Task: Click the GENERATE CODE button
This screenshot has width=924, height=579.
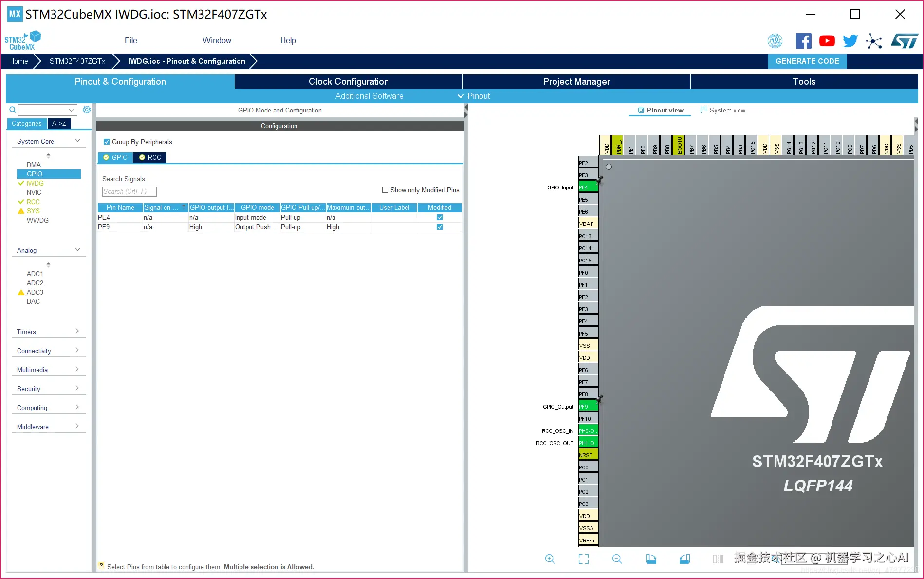Action: [807, 61]
